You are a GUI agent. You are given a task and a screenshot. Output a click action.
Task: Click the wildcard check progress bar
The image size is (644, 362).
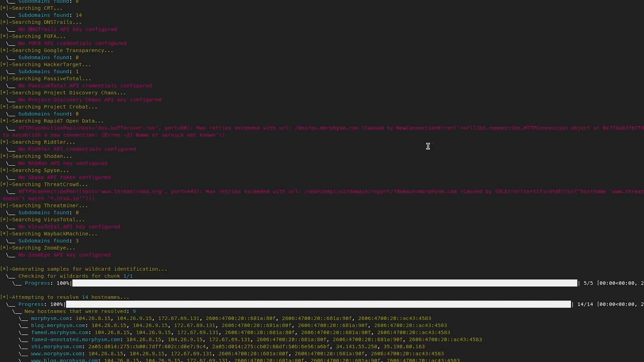click(x=325, y=283)
